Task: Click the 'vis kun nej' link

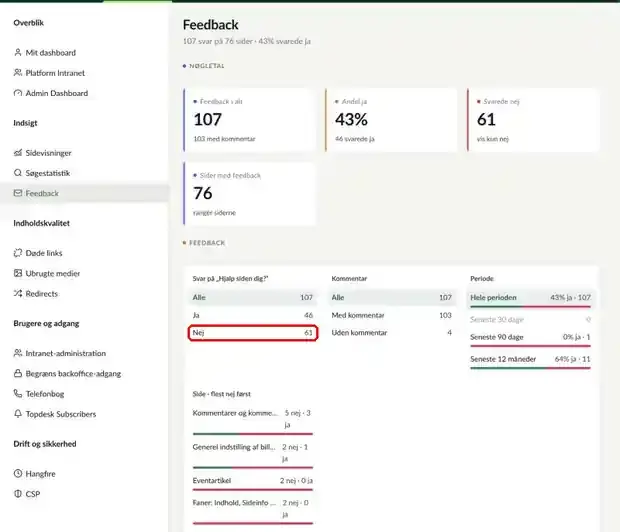Action: (x=493, y=139)
